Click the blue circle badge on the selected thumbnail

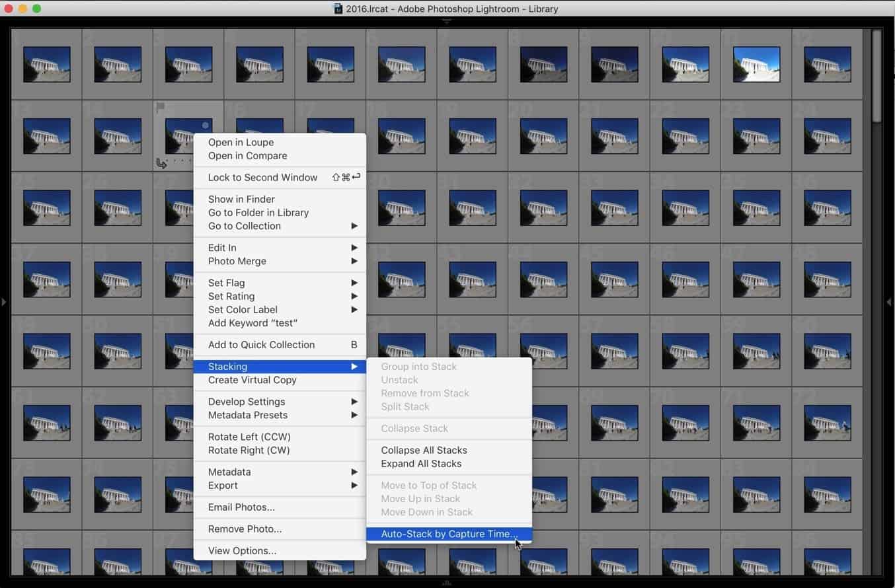206,125
